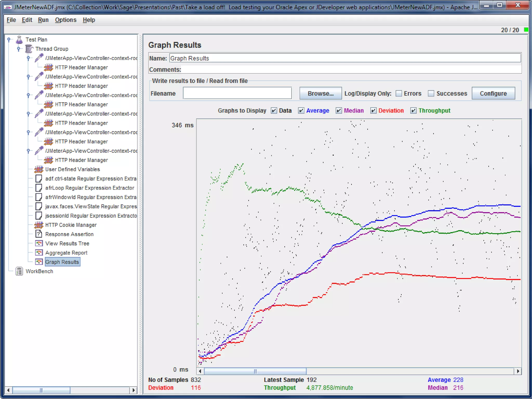Click the afrLoop Regular Expression Extractor icon
The width and height of the screenshot is (532, 399).
coord(39,188)
